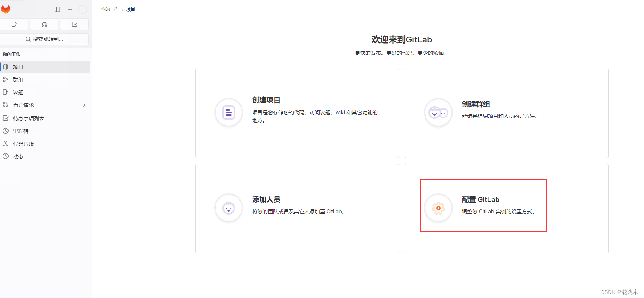Click the 创建项目 description text

pos(315,116)
